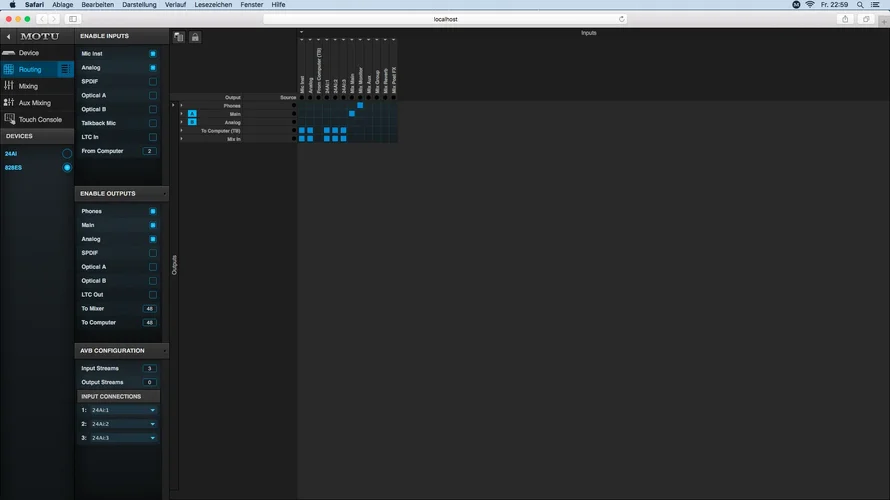The image size is (890, 500).
Task: Expand the Phones output row
Action: pos(182,106)
